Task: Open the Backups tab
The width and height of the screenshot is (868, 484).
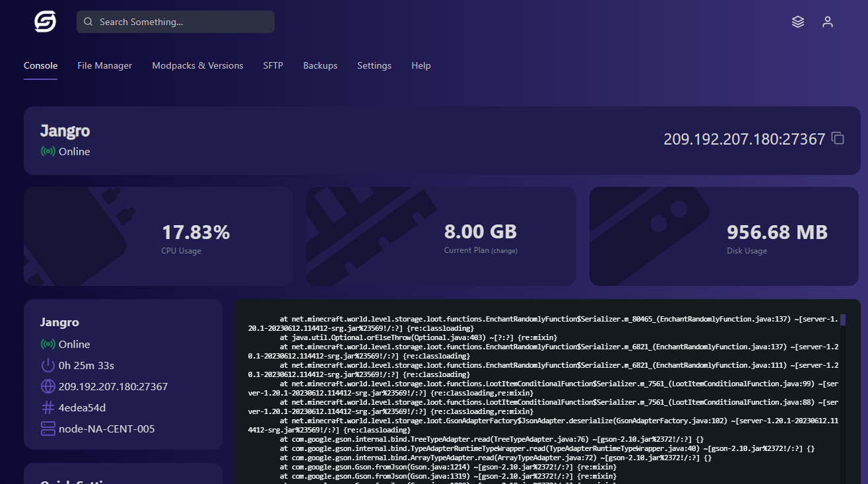Action: [x=320, y=65]
